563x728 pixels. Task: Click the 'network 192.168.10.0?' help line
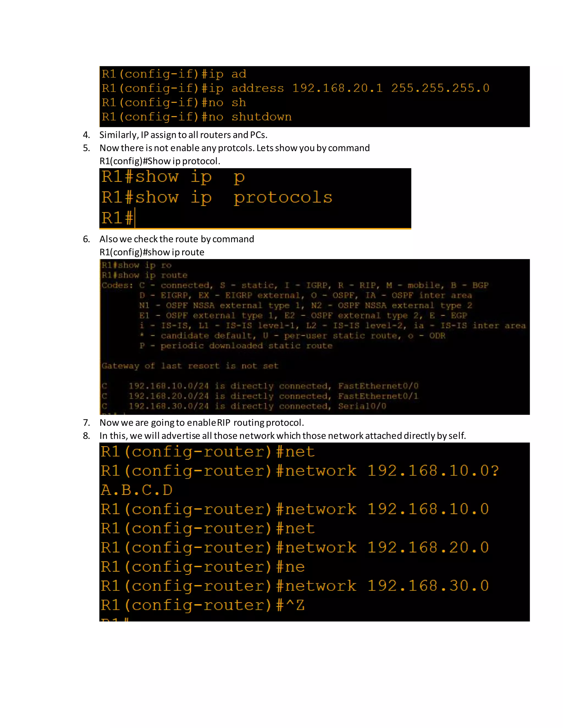pyautogui.click(x=300, y=471)
